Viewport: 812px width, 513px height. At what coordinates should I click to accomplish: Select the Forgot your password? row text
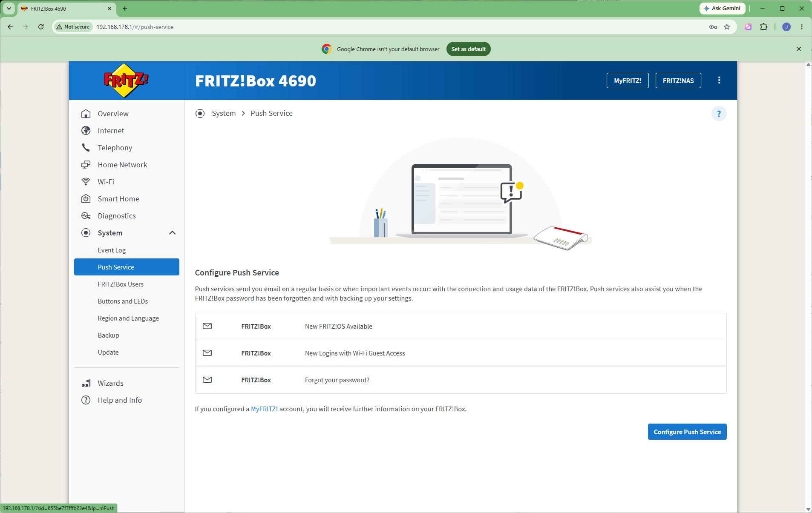click(337, 380)
